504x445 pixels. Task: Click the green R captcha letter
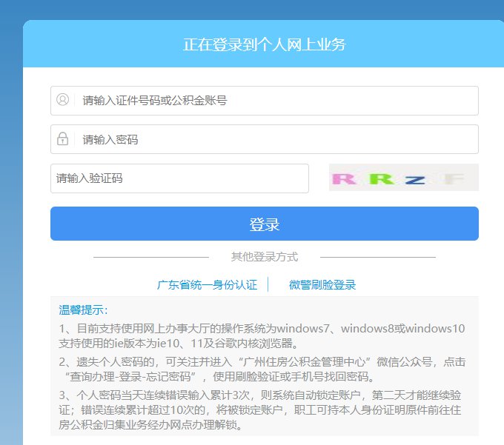(382, 178)
